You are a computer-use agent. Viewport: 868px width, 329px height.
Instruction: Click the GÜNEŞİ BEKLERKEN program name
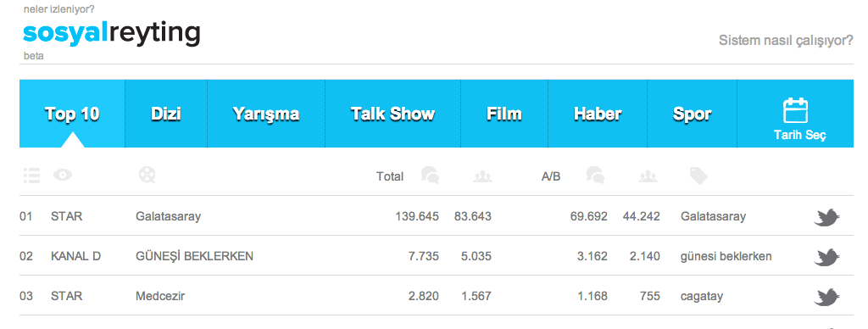pyautogui.click(x=194, y=256)
